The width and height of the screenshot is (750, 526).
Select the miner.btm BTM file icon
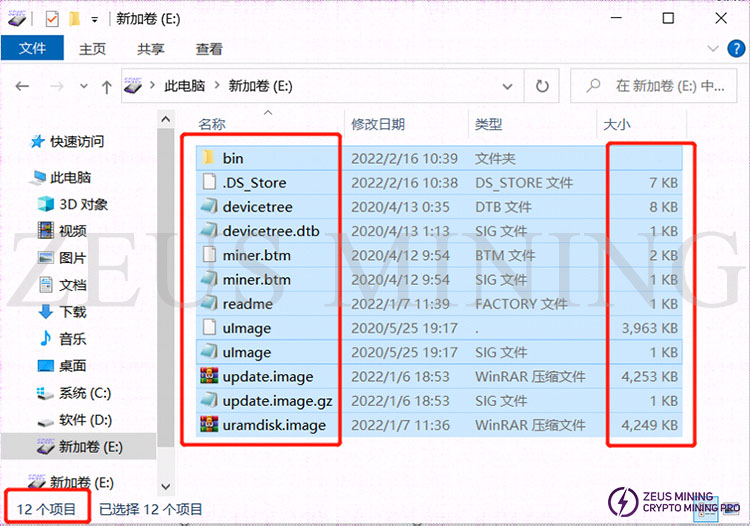[x=209, y=254]
